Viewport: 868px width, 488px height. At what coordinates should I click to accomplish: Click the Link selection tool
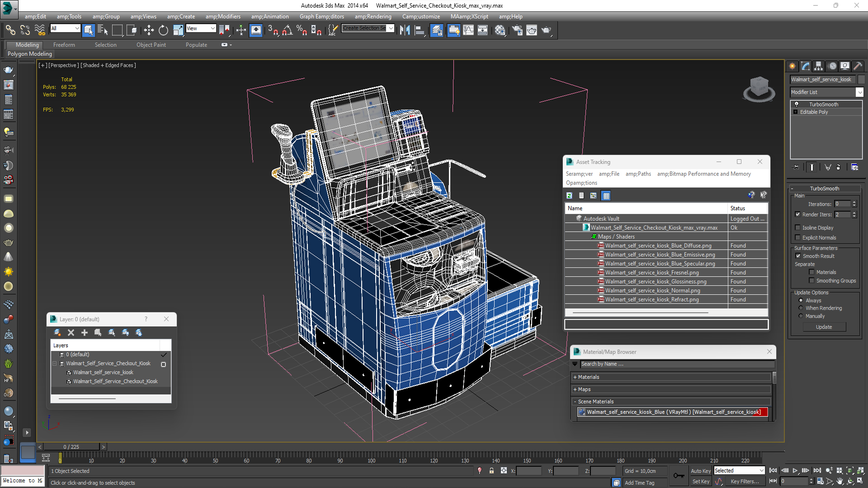pyautogui.click(x=10, y=30)
